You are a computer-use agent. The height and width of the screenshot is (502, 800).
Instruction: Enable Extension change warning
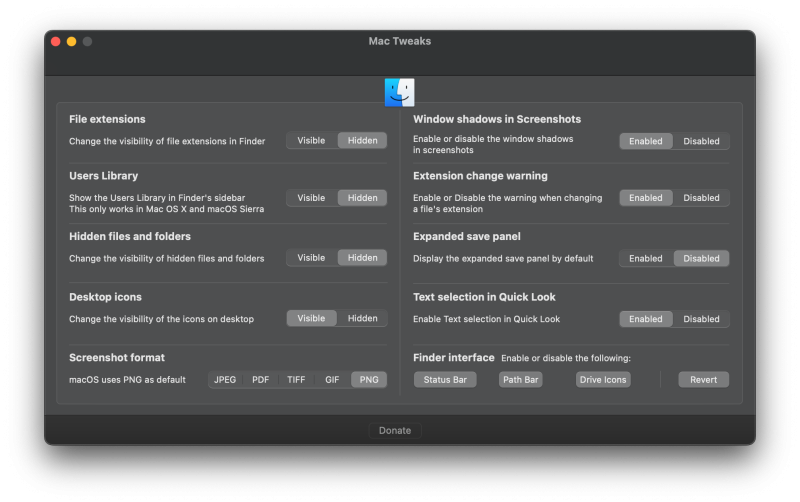tap(645, 197)
